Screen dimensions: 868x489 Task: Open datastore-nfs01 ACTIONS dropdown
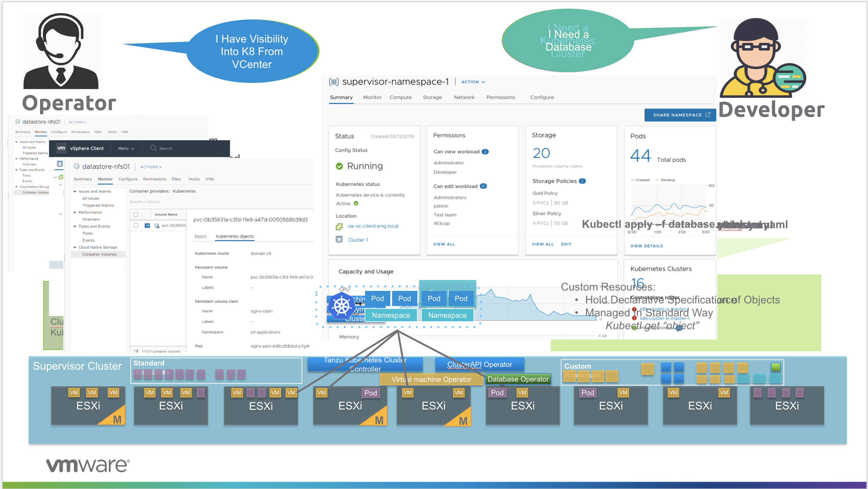click(x=151, y=167)
